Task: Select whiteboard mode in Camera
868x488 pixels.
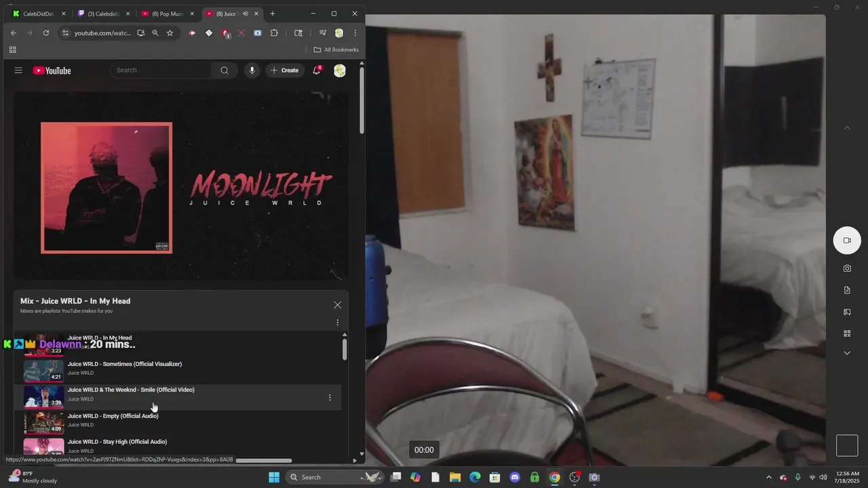Action: click(847, 312)
